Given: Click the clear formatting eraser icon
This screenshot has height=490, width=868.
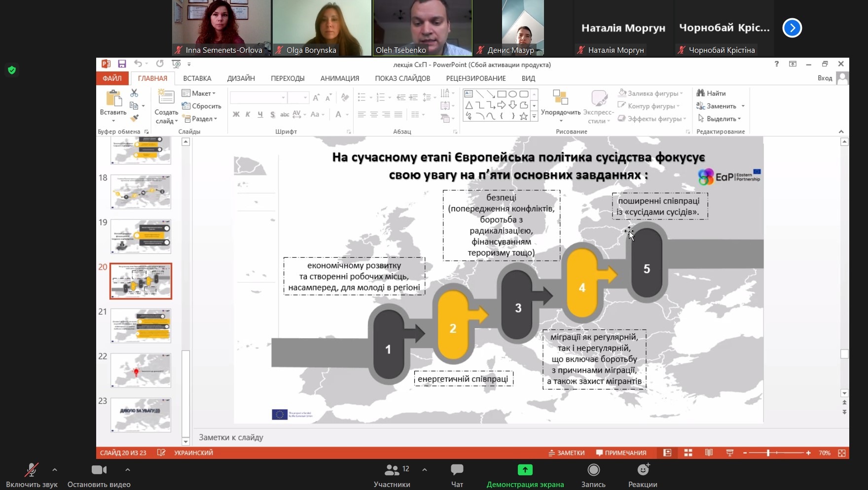Looking at the screenshot, I should [x=345, y=97].
